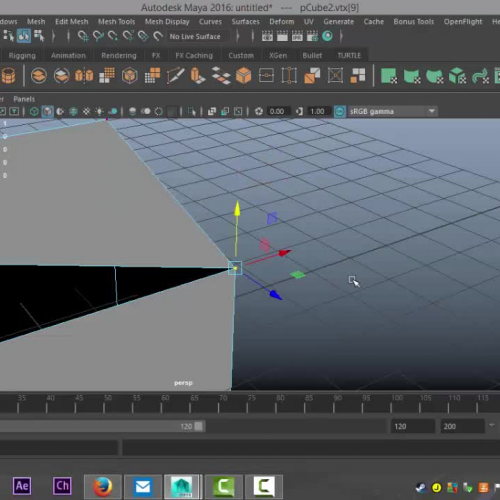Collapse the selection mode section divider
This screenshot has width=500, height=500.
pyautogui.click(x=53, y=36)
